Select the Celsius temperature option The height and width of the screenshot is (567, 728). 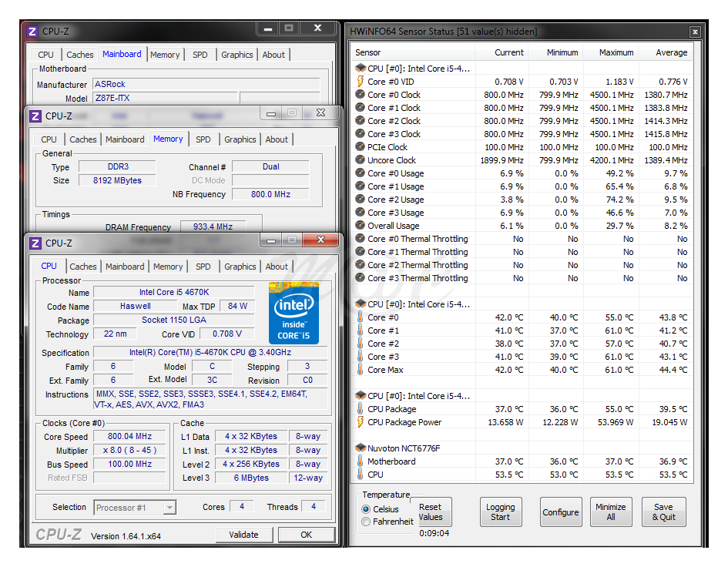(x=366, y=509)
